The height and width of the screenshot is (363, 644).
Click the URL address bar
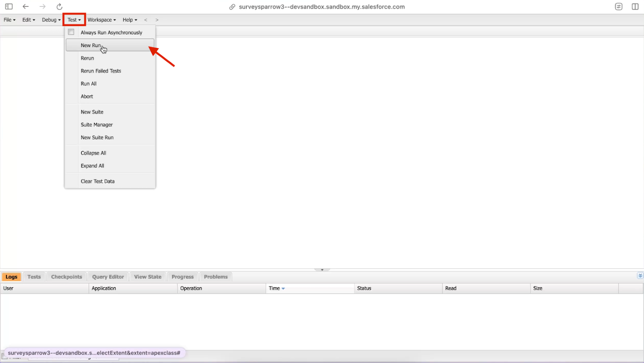[322, 7]
